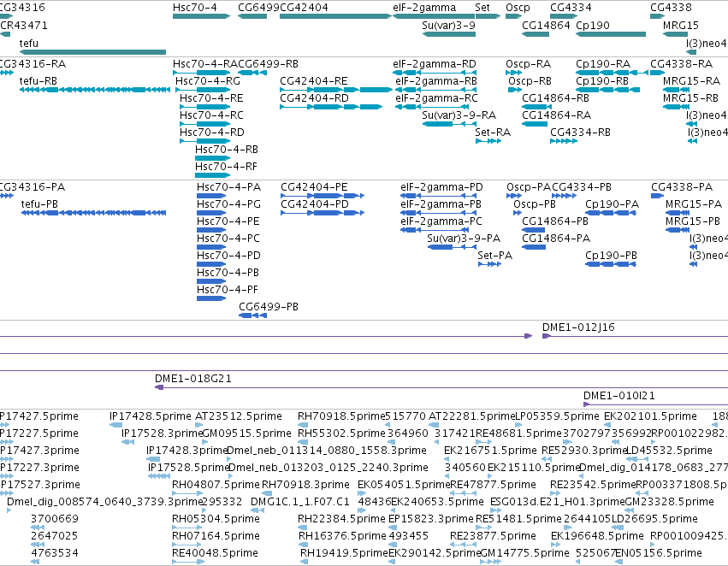Click the Set gene label
Viewport: 728px width, 566px height.
[482, 8]
